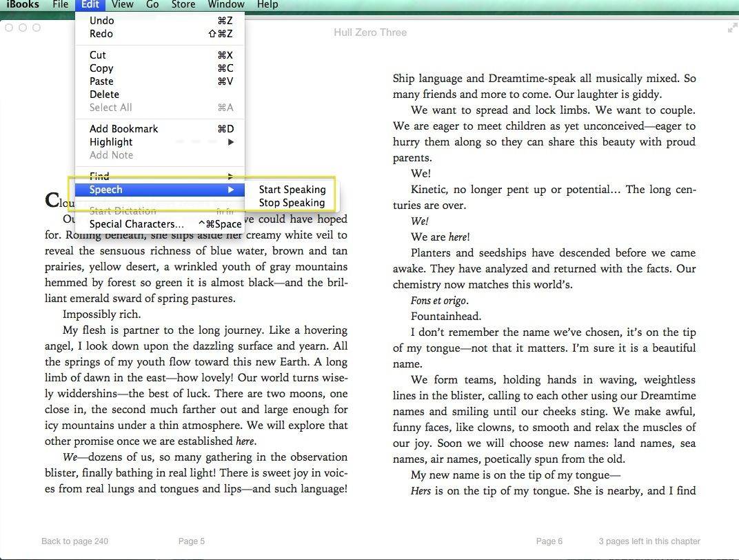
Task: Select Stop Speaking in the submenu
Action: (x=292, y=203)
